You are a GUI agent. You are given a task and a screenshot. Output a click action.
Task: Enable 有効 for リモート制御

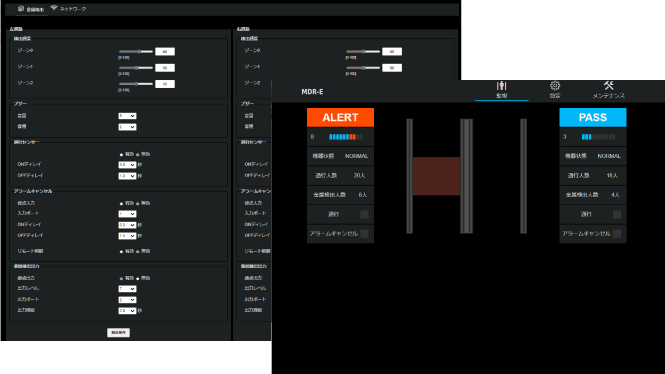pyautogui.click(x=121, y=251)
